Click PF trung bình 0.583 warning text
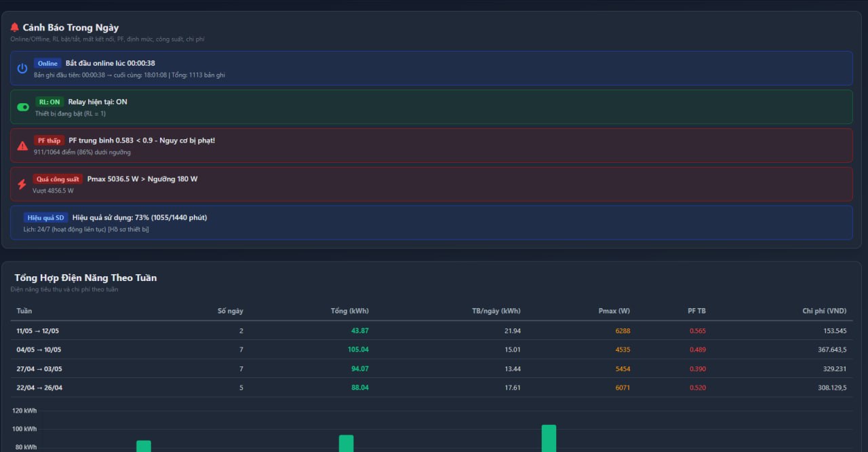The height and width of the screenshot is (452, 868). (142, 140)
